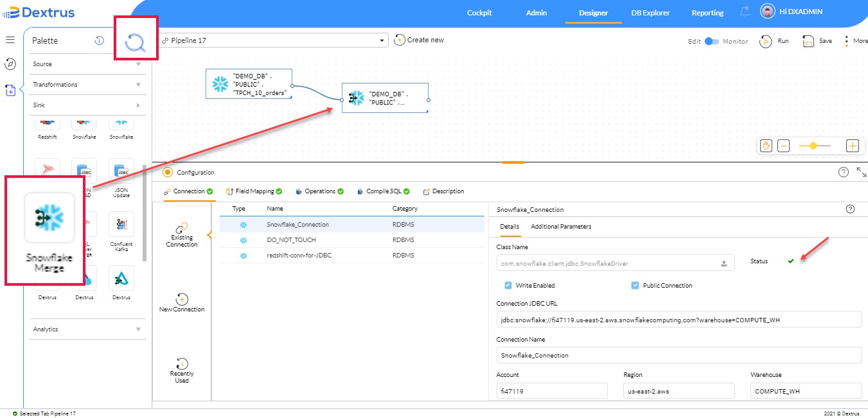Activate the hand pan tool on canvas
The width and height of the screenshot is (868, 418).
point(766,146)
